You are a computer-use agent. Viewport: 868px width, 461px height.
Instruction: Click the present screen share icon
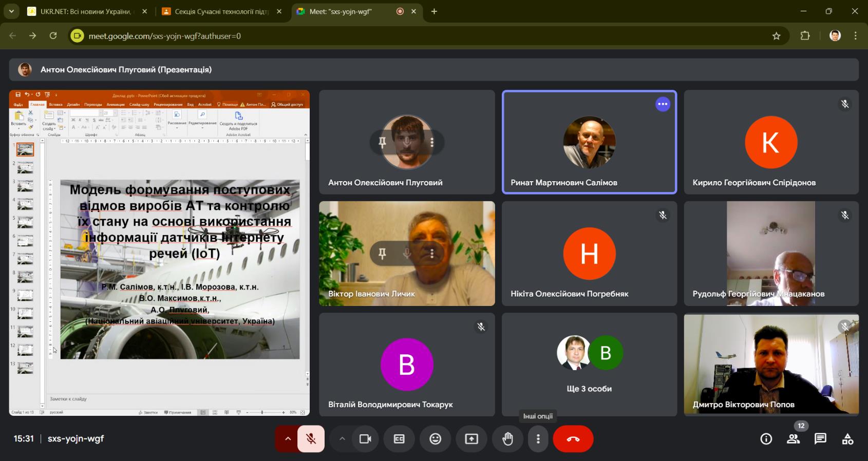click(x=471, y=439)
